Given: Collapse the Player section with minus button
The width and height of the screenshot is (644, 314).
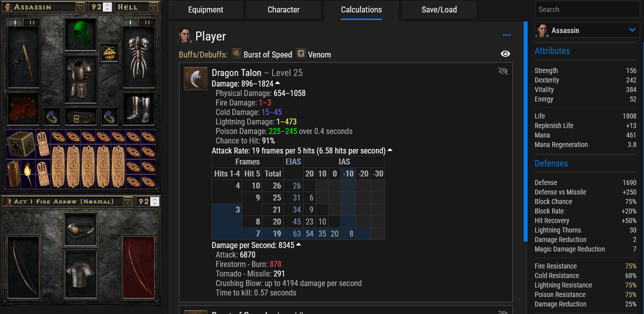Looking at the screenshot, I should (x=507, y=35).
